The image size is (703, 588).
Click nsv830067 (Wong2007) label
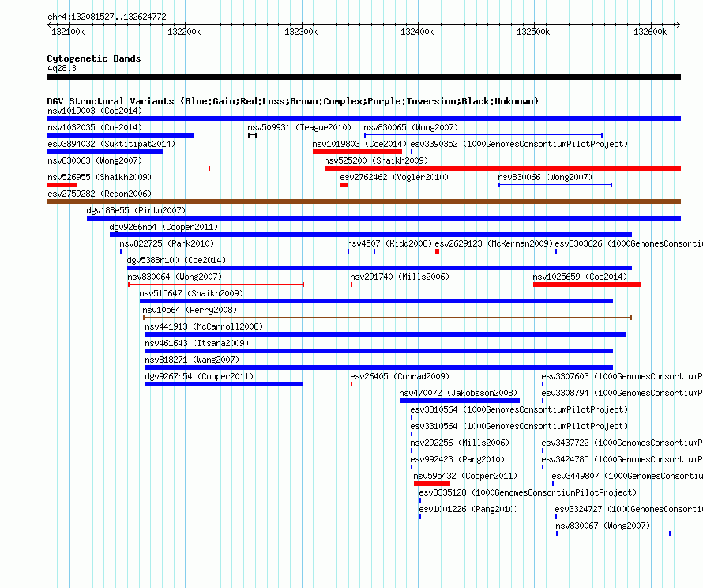click(x=603, y=526)
